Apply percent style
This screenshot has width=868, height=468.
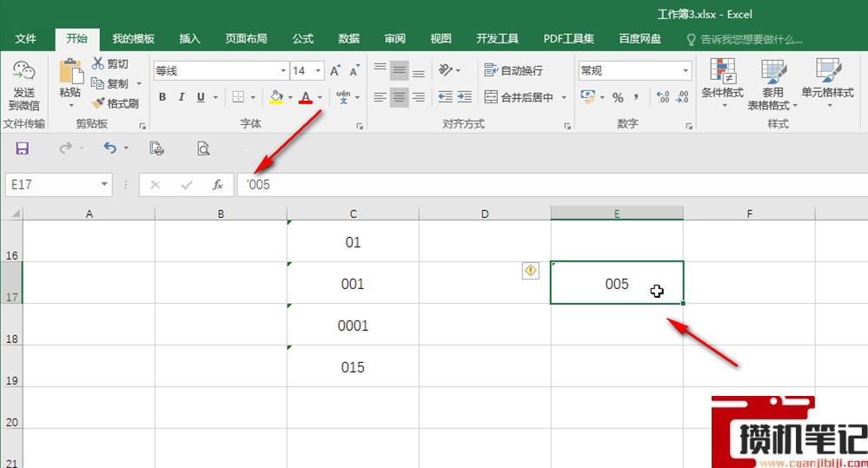(x=618, y=97)
